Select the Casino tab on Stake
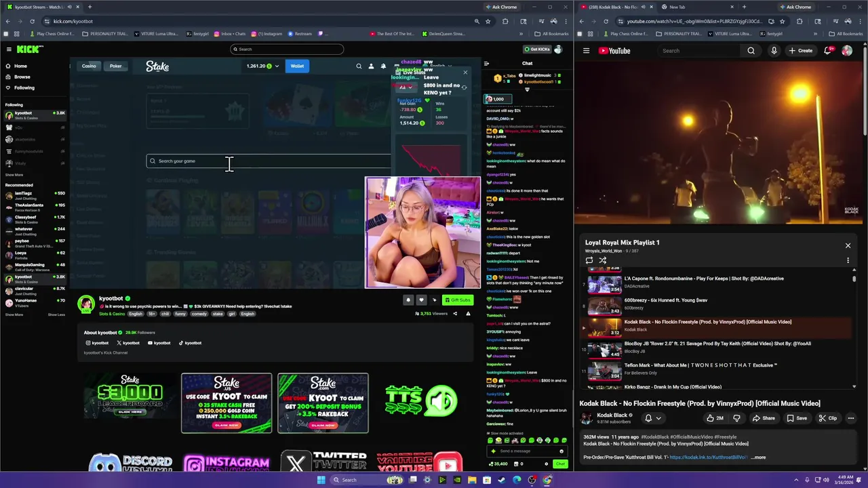This screenshot has width=868, height=488. [x=89, y=66]
